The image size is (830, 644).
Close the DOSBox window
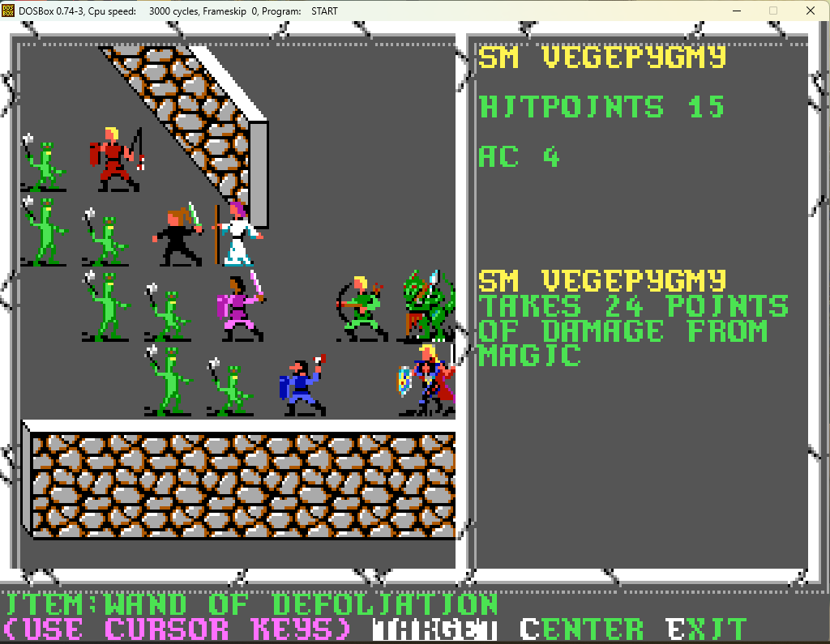[x=811, y=11]
